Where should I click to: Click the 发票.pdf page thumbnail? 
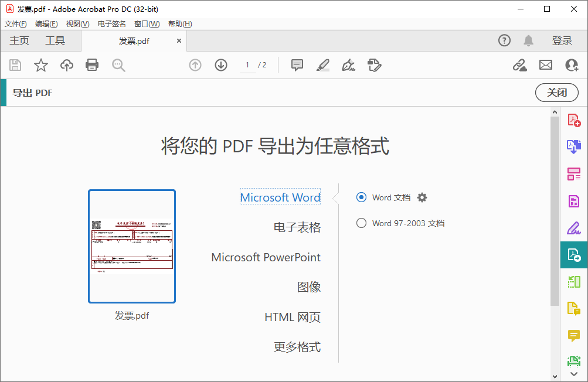pos(132,246)
